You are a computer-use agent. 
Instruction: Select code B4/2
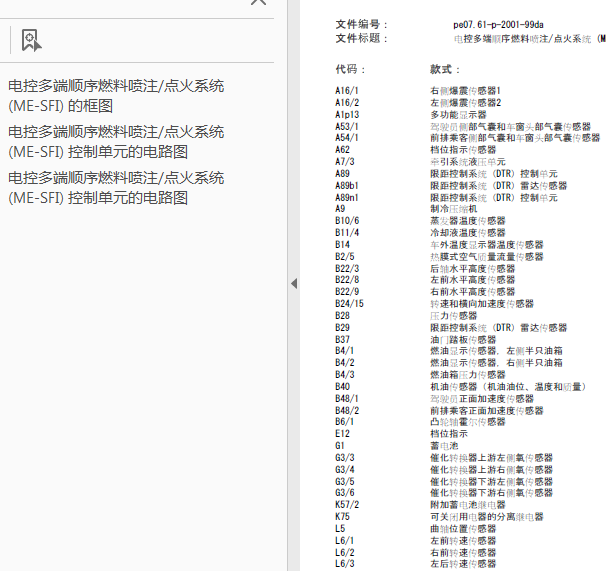coord(344,363)
